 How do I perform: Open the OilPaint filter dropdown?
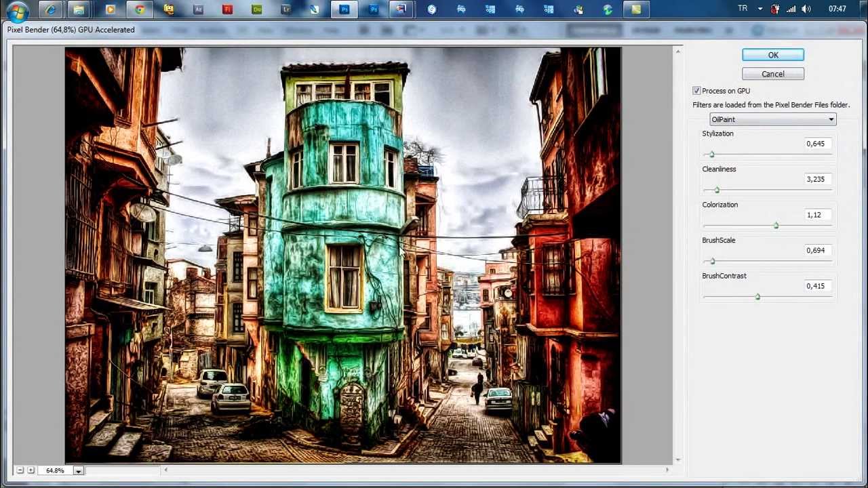772,119
